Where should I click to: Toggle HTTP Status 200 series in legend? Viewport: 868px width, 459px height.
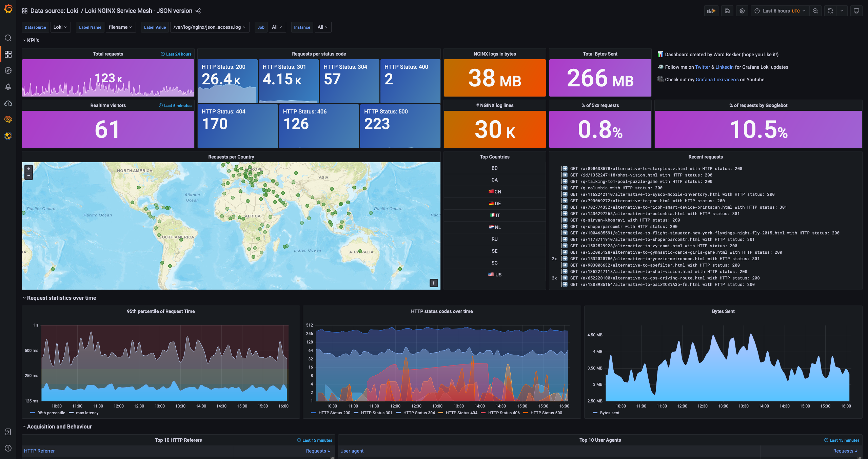point(334,413)
